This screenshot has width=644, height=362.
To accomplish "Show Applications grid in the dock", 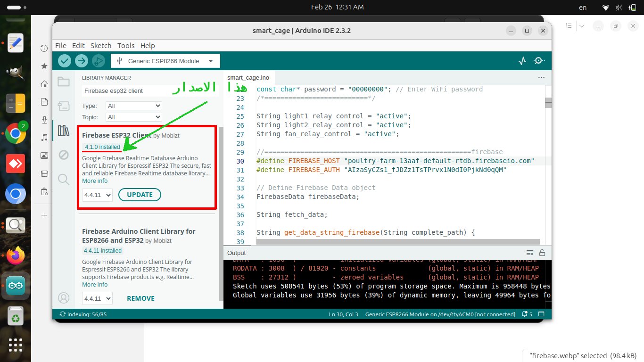I will coord(15,345).
